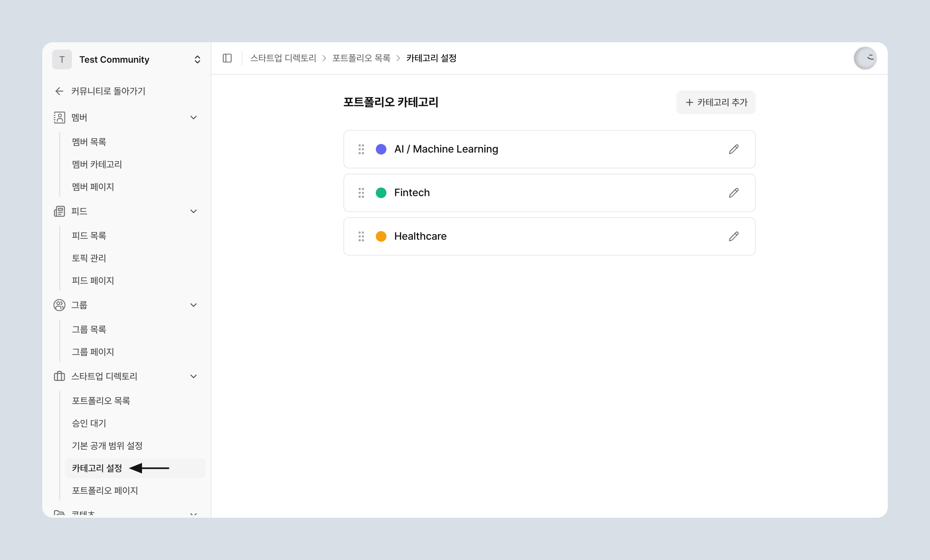Collapse the 피드 section chevron
Viewport: 930px width, 560px height.
(x=194, y=211)
